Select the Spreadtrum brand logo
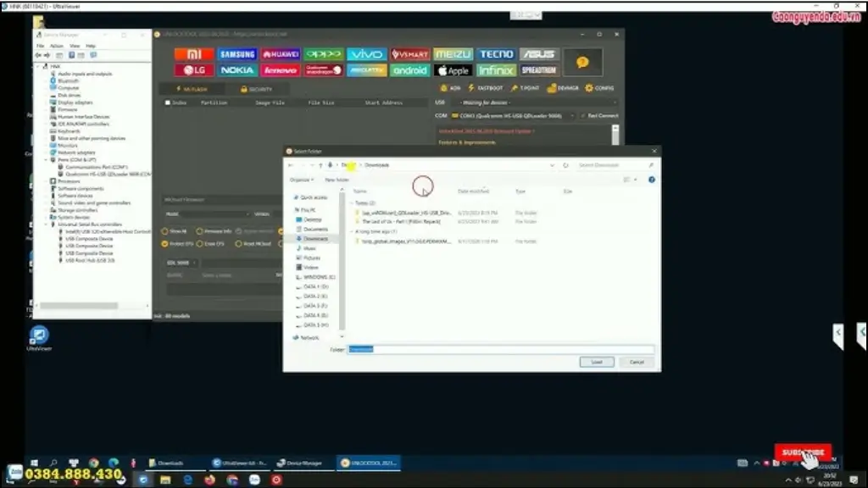The height and width of the screenshot is (488, 868). click(539, 70)
